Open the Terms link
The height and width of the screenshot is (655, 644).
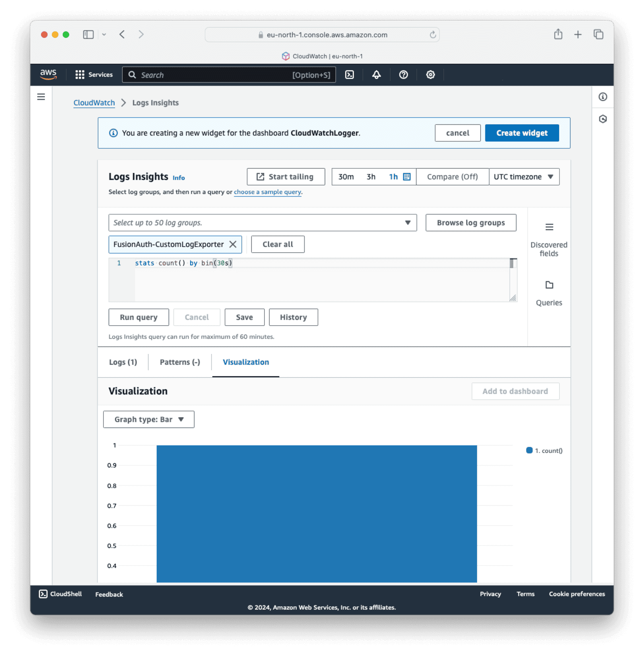525,594
